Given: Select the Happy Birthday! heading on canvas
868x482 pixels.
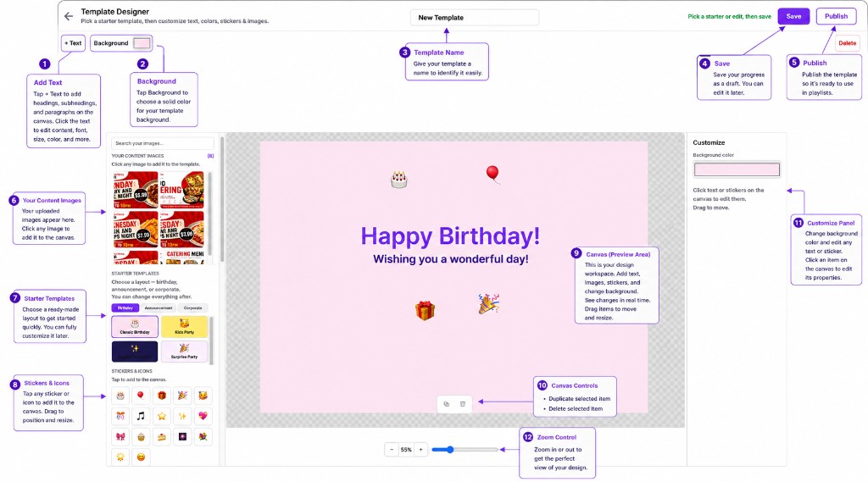Looking at the screenshot, I should coord(450,236).
